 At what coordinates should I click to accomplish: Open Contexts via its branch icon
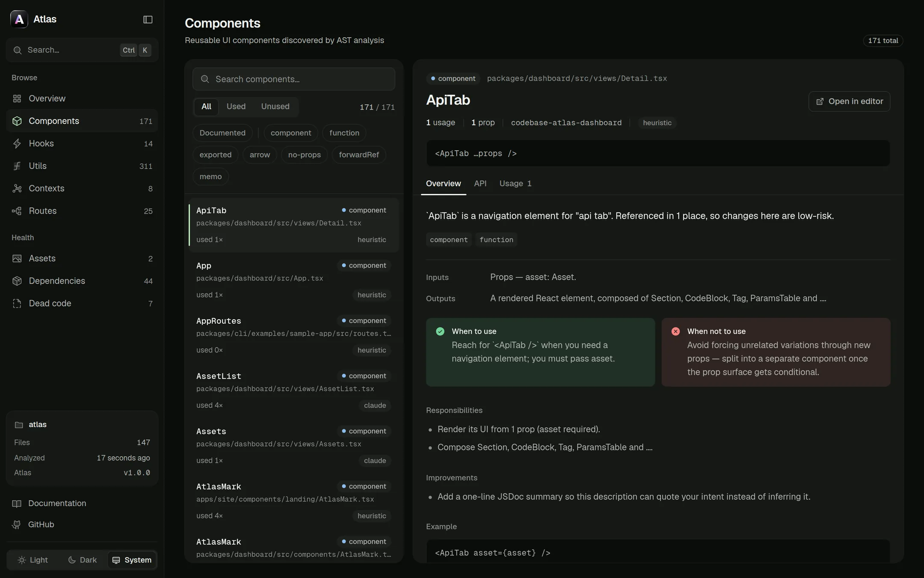point(17,188)
